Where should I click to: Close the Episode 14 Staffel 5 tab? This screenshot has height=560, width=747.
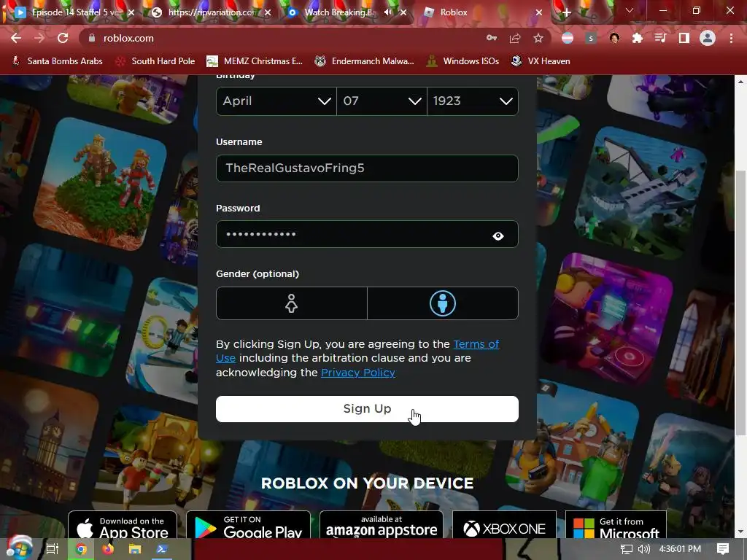tap(131, 12)
